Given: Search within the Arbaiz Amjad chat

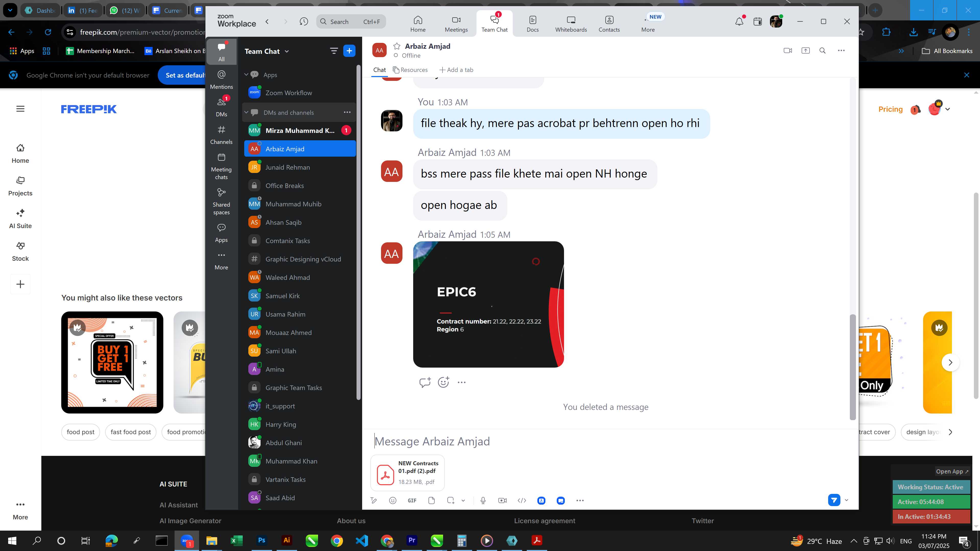Looking at the screenshot, I should coord(823,51).
